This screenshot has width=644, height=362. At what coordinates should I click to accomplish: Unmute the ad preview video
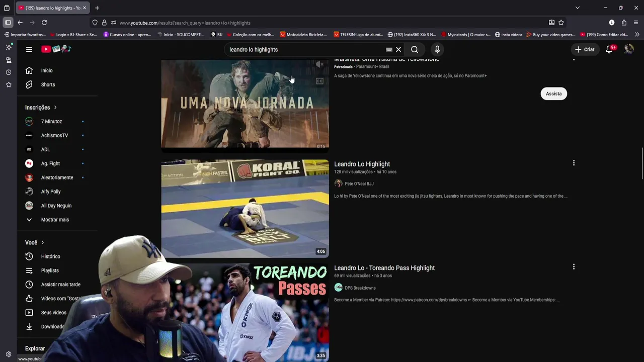[x=319, y=64]
